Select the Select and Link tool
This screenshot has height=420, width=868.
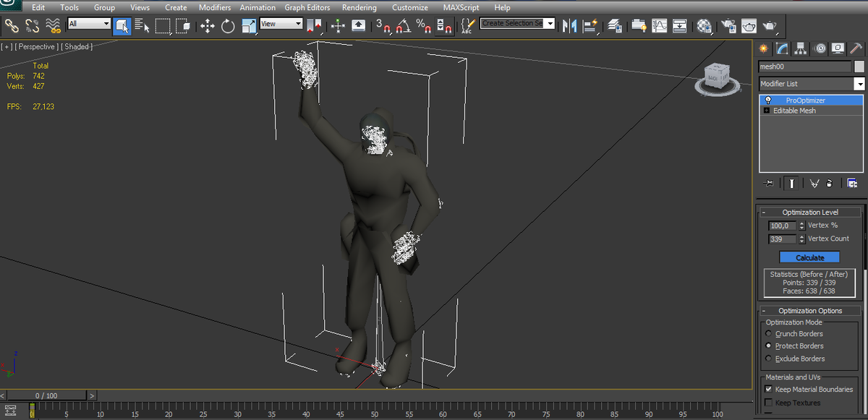(12, 26)
